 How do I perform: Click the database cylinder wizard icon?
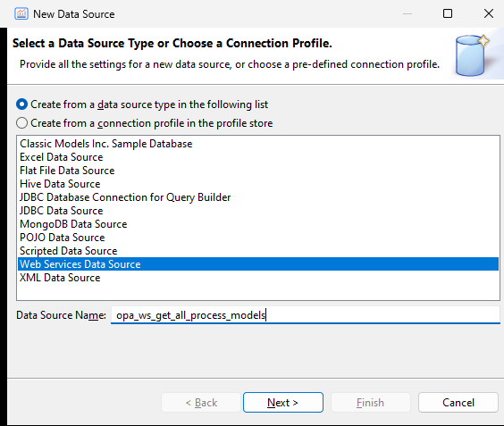(x=472, y=54)
